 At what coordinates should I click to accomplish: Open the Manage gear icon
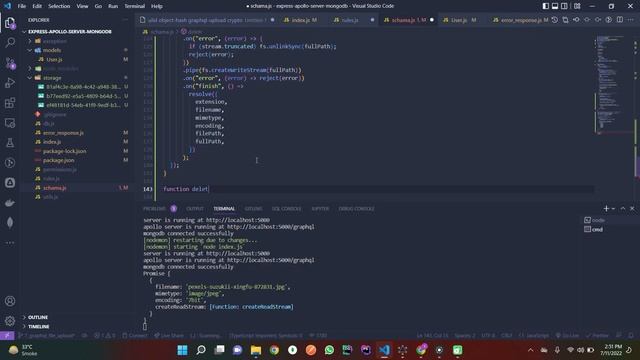coord(10,321)
